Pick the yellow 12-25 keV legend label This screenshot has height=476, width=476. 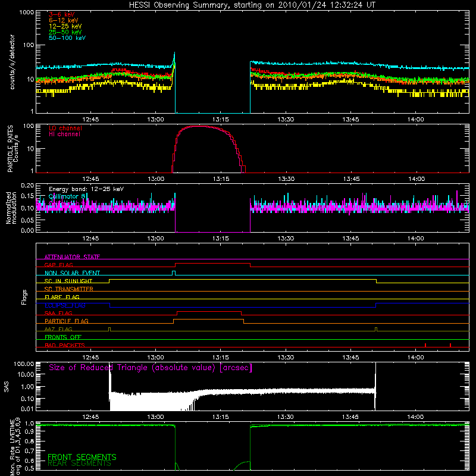coord(65,26)
